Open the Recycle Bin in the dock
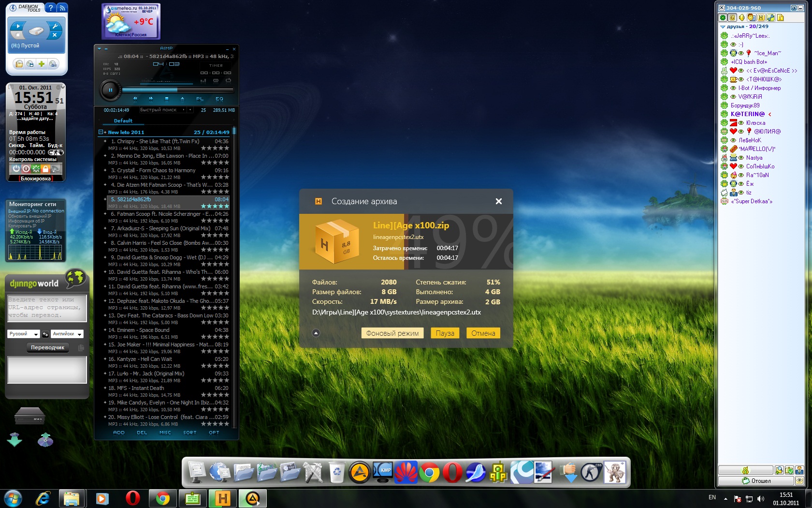The width and height of the screenshot is (812, 508). [x=336, y=472]
